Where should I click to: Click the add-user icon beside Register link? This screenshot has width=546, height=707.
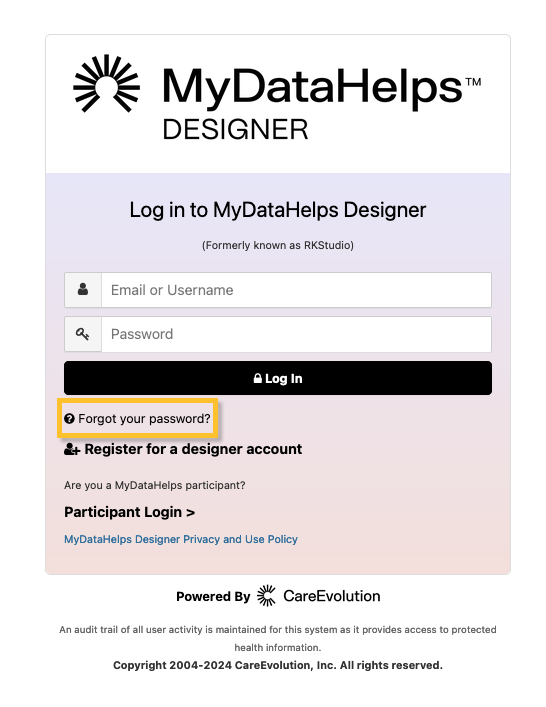[72, 449]
